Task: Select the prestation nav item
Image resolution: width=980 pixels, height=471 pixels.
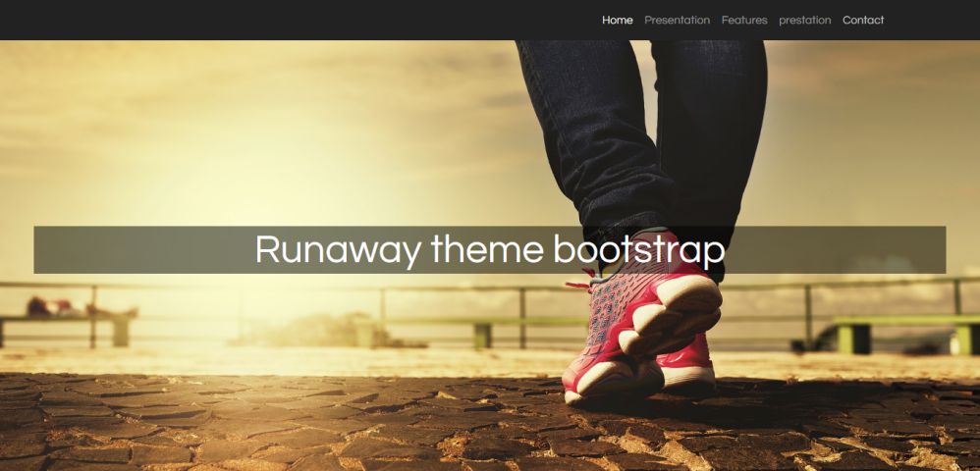Action: (804, 20)
